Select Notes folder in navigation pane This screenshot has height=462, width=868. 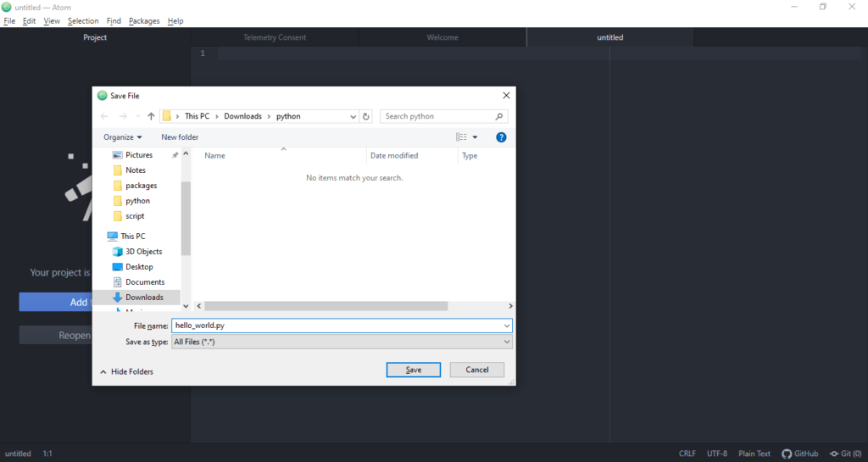click(136, 170)
